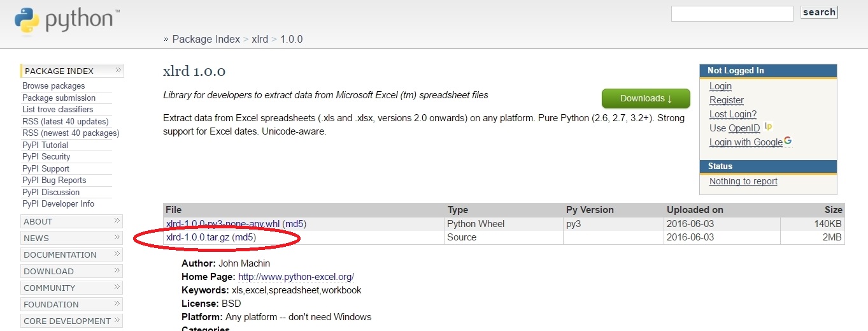
Task: Open the COMMUNITY sidebar section
Action: (72, 288)
